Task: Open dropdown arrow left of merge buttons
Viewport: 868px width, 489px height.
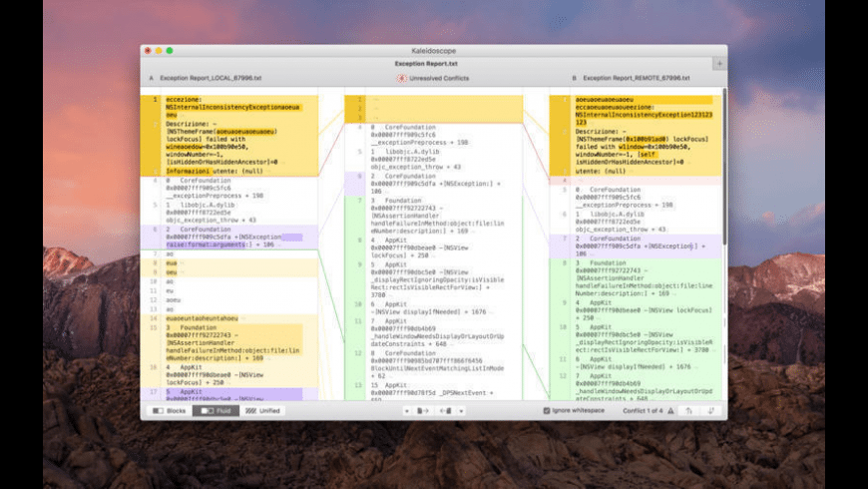Action: click(x=407, y=411)
